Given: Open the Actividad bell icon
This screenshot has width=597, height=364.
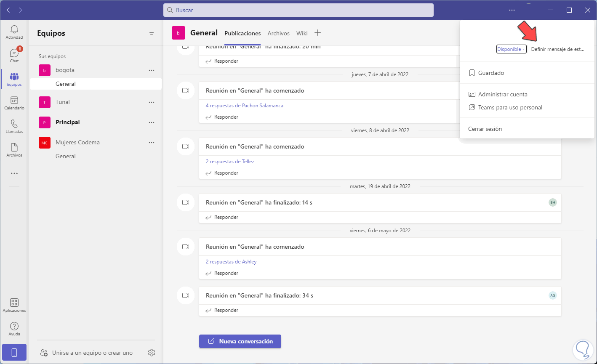Looking at the screenshot, I should click(14, 32).
